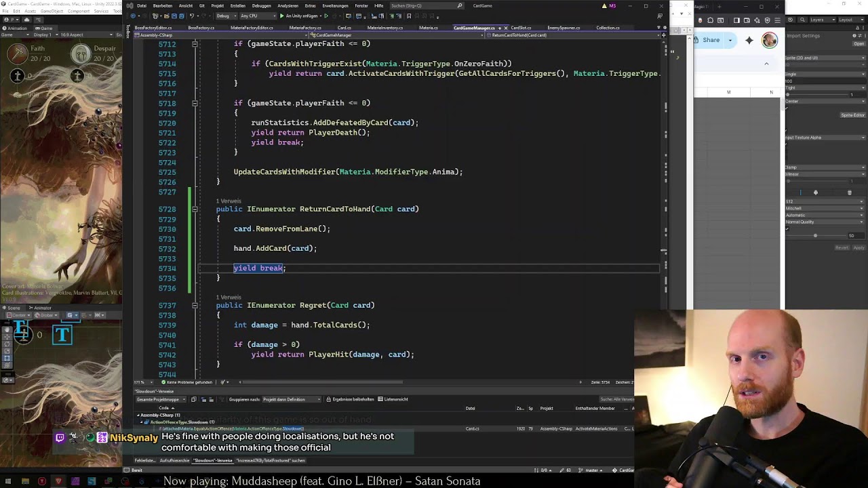Screen dimensions: 868x488
Task: Click the Open button in Unity inspector
Action: click(859, 43)
